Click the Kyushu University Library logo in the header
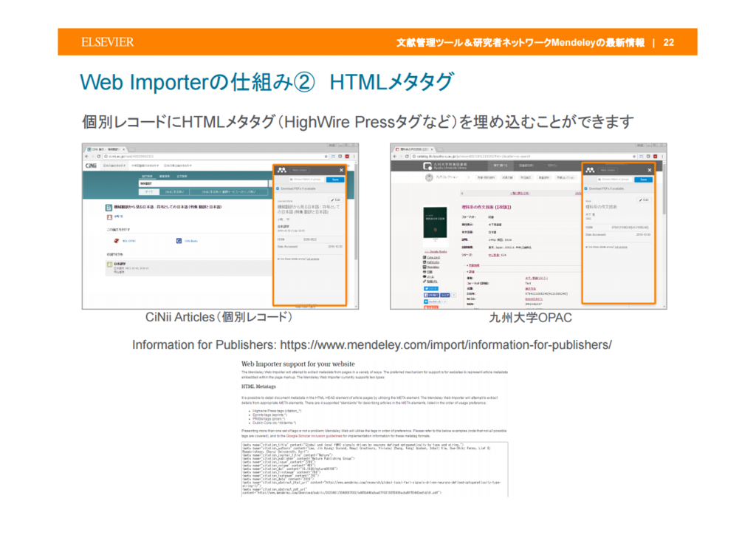This screenshot has width=756, height=535. pyautogui.click(x=445, y=166)
